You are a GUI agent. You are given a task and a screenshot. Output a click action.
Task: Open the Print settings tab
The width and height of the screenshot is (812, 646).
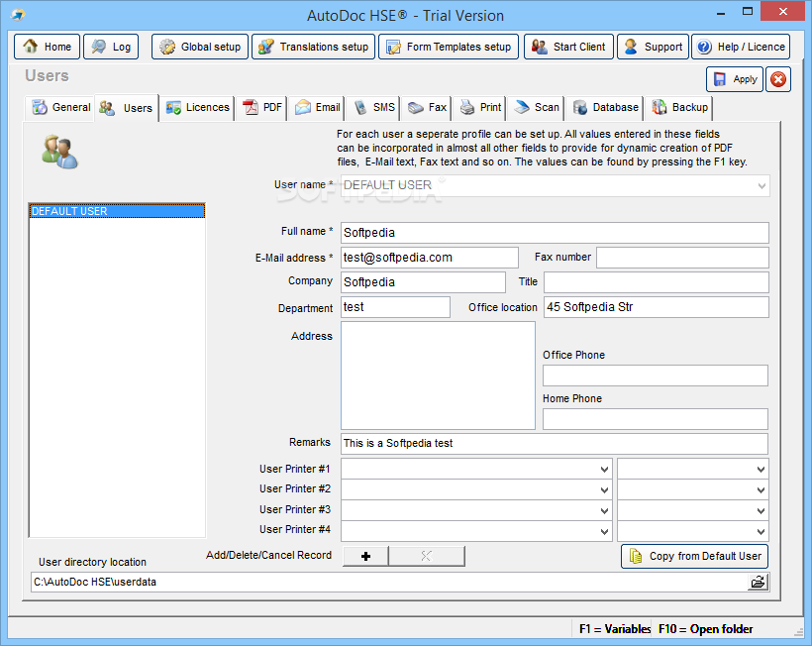click(480, 107)
